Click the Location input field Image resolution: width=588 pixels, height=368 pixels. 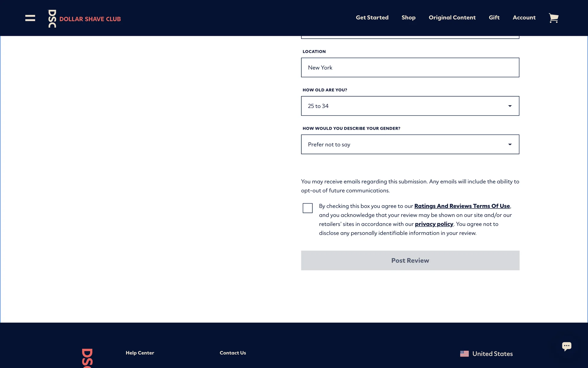point(410,67)
